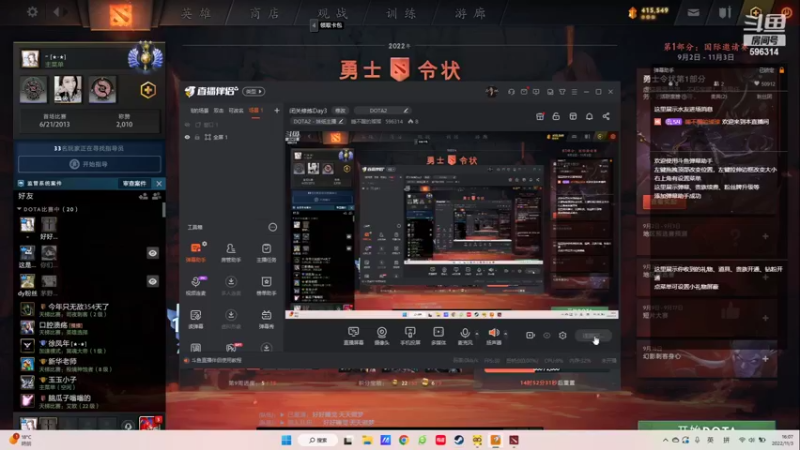This screenshot has width=800, height=450.
Task: Open the 弹幕助手 danmaku assistant tool
Action: 196,253
